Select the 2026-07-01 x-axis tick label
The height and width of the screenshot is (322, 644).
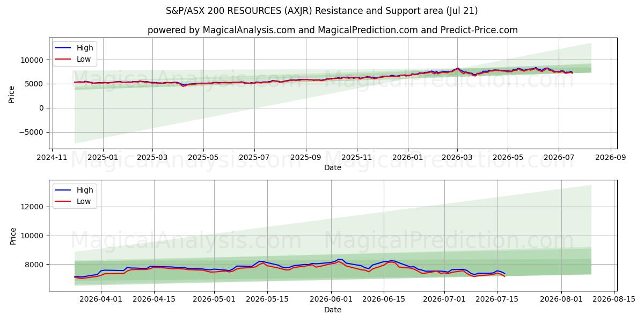(x=445, y=300)
